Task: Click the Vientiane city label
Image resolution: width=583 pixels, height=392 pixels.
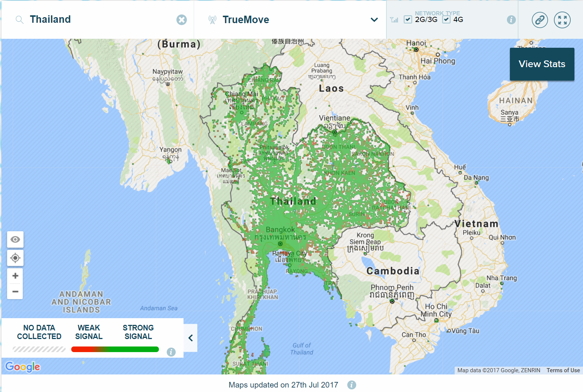Action: coord(335,118)
